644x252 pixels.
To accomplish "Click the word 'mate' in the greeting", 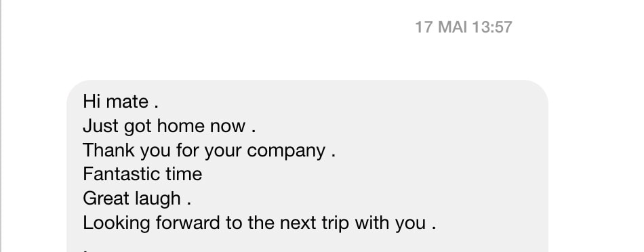I will (127, 102).
